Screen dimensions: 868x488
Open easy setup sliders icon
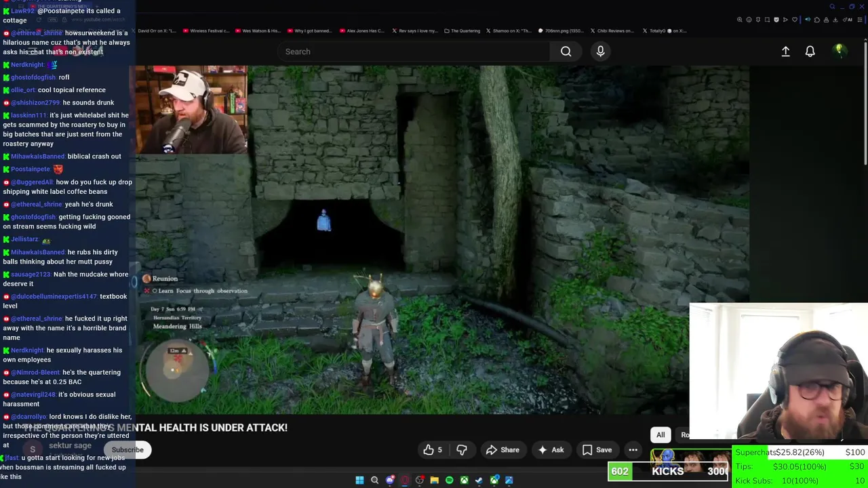tap(860, 20)
